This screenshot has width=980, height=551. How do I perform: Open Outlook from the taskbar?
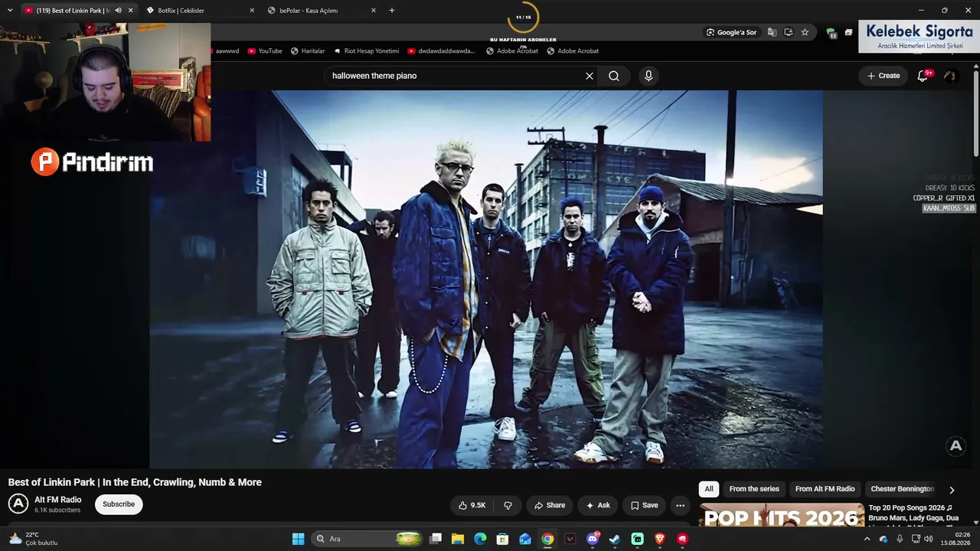click(x=525, y=539)
